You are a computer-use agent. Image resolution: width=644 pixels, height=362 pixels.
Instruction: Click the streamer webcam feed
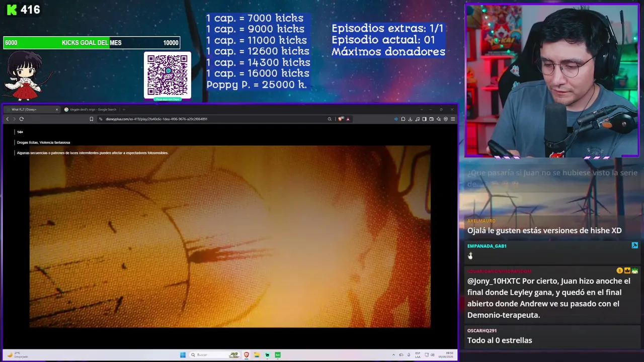coord(552,81)
